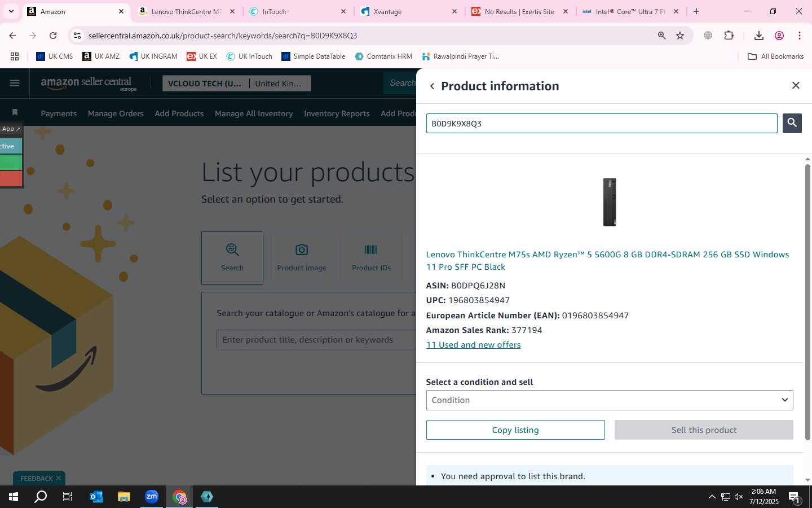This screenshot has height=508, width=812.
Task: Open All Bookmarks folder
Action: coord(775,56)
